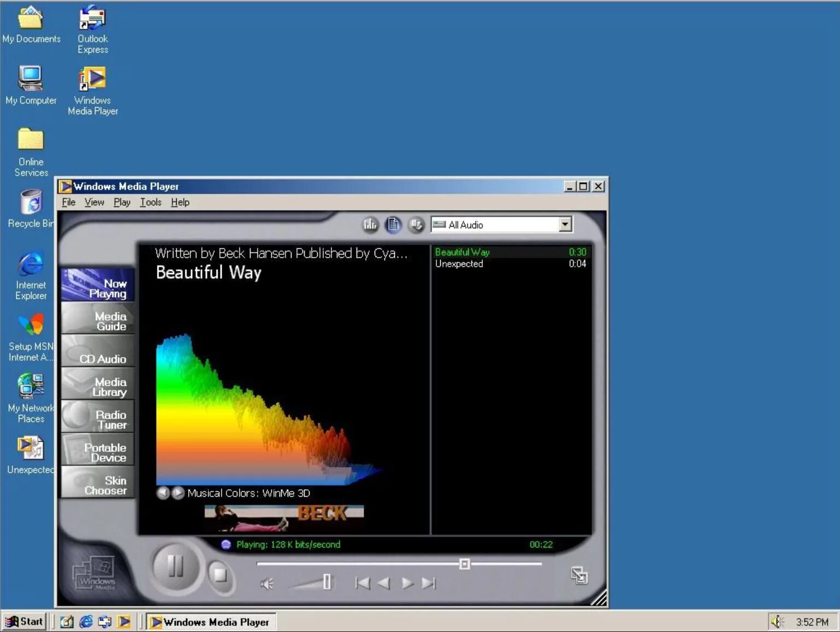The width and height of the screenshot is (840, 632).
Task: Open the File menu
Action: pyautogui.click(x=69, y=202)
